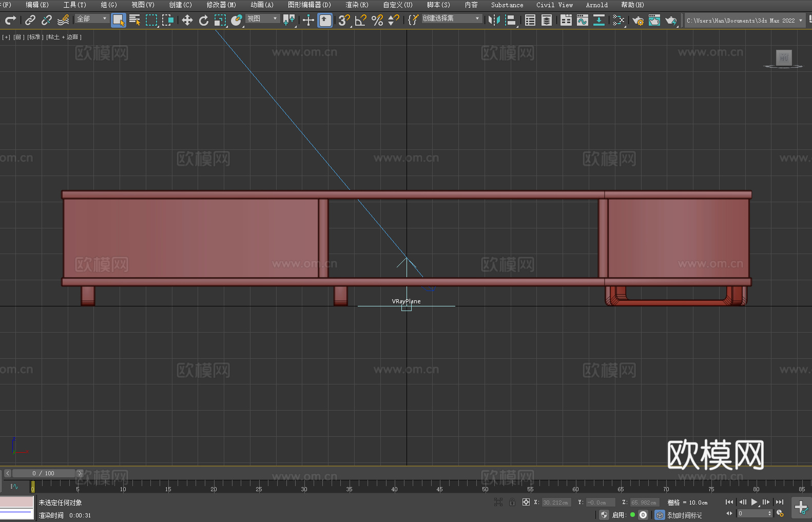Viewport: 812px width, 522px height.
Task: Open the reference coordinate system dropdown 视图
Action: (x=262, y=18)
